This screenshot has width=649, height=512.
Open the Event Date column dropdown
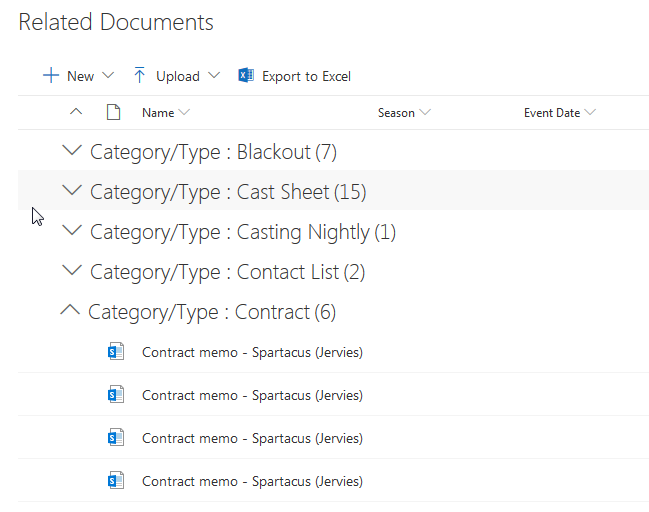(x=590, y=113)
